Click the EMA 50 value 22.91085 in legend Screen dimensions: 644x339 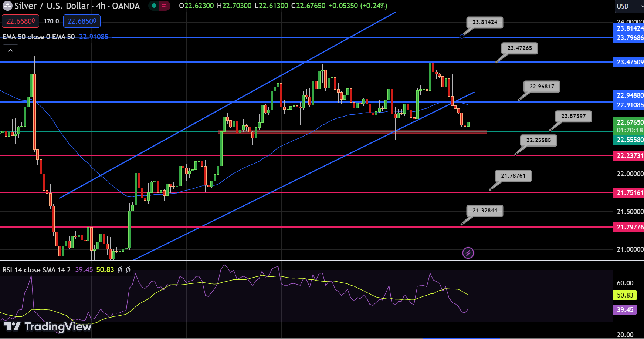click(94, 37)
